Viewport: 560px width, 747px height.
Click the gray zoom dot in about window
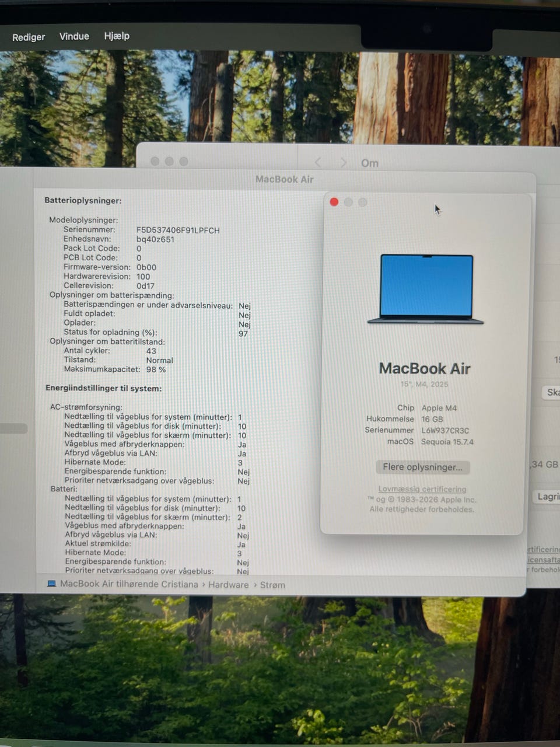(x=362, y=202)
